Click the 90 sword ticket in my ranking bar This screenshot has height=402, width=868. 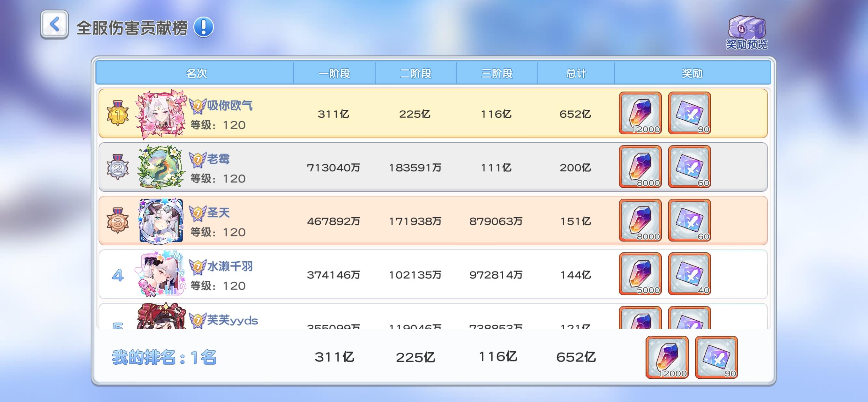click(716, 357)
